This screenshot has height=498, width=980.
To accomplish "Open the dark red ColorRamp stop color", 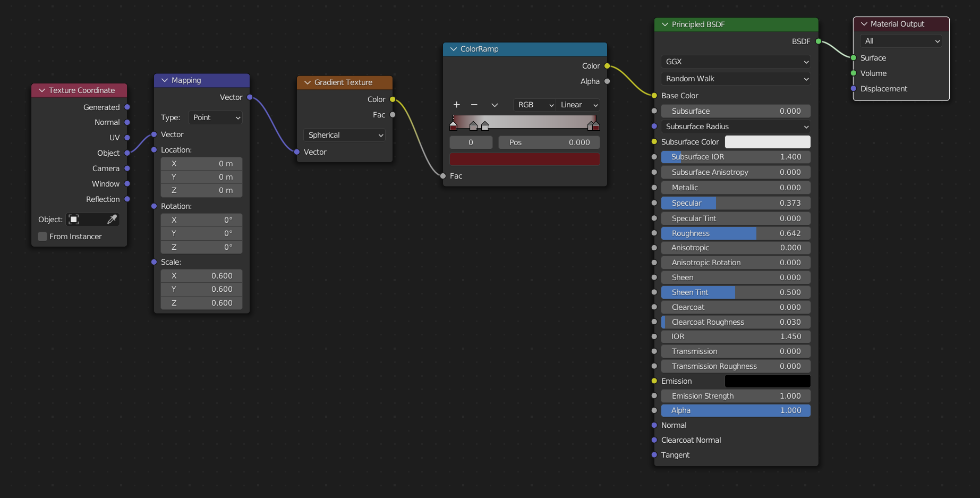I will coord(525,159).
